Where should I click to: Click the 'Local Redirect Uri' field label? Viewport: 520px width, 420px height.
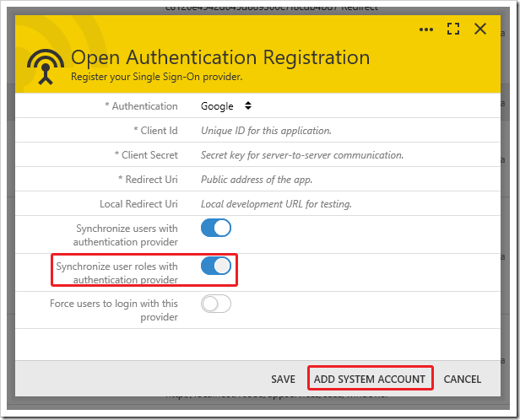coord(138,204)
